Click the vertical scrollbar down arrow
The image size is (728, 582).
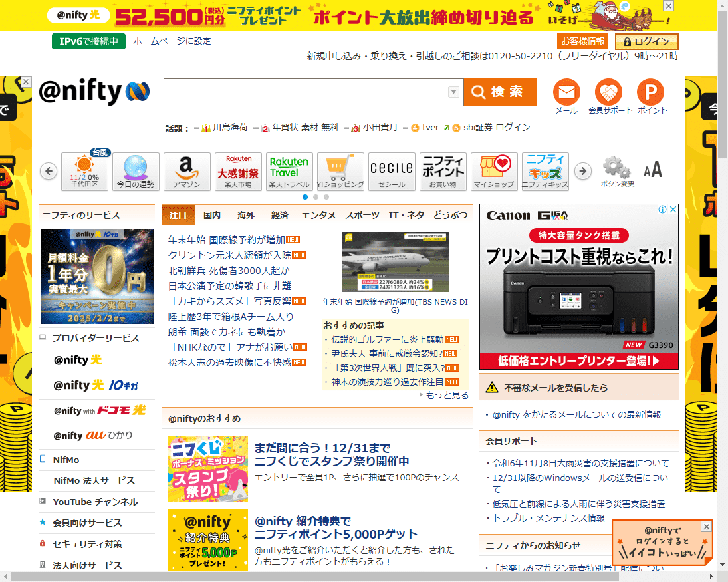coord(723,565)
